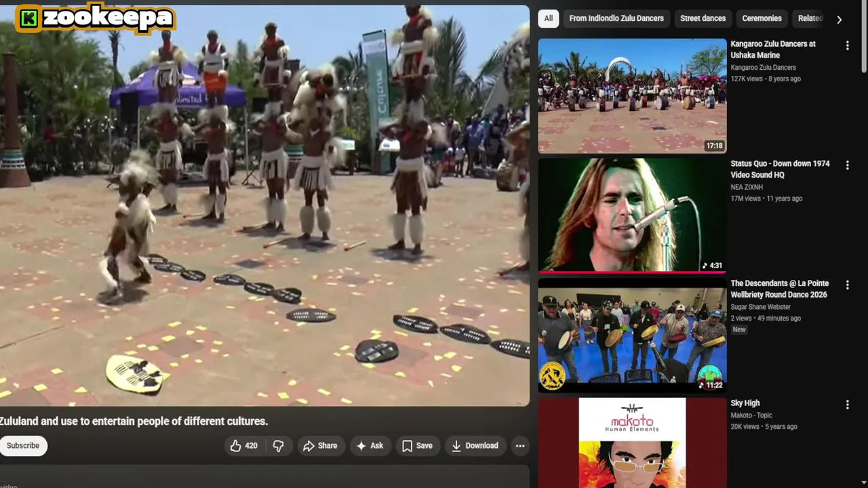
Task: Click the New badge on Descendants video
Action: [738, 330]
